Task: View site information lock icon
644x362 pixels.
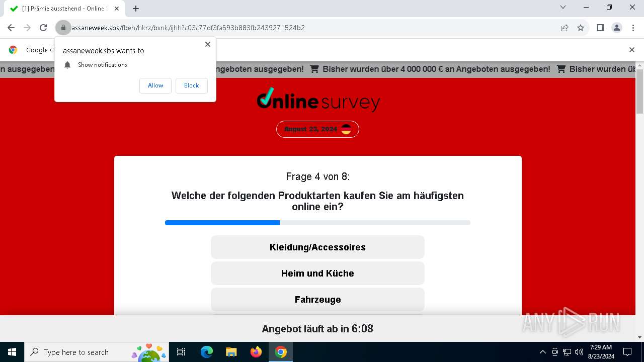Action: click(63, 28)
